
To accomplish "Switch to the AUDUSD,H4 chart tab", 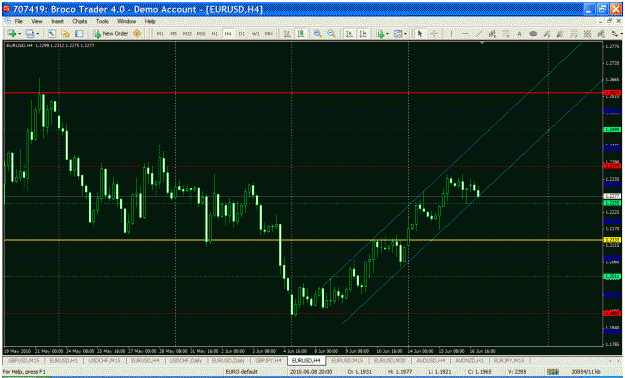I will point(430,360).
